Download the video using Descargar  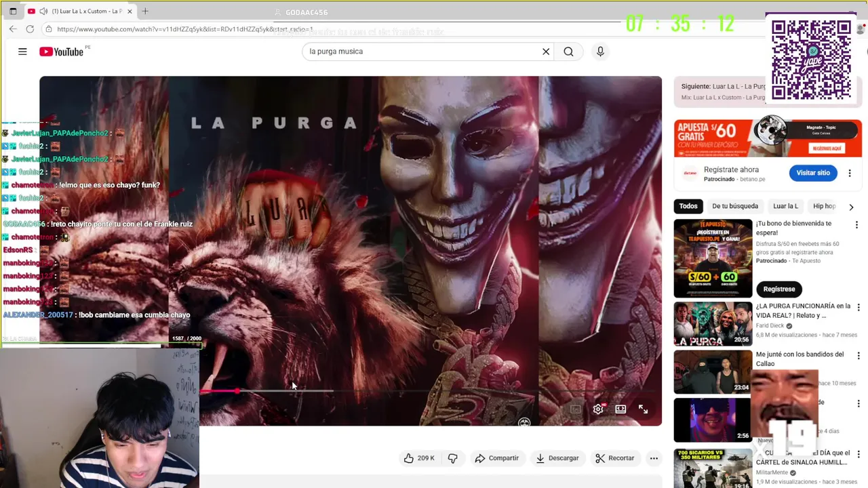pyautogui.click(x=557, y=458)
